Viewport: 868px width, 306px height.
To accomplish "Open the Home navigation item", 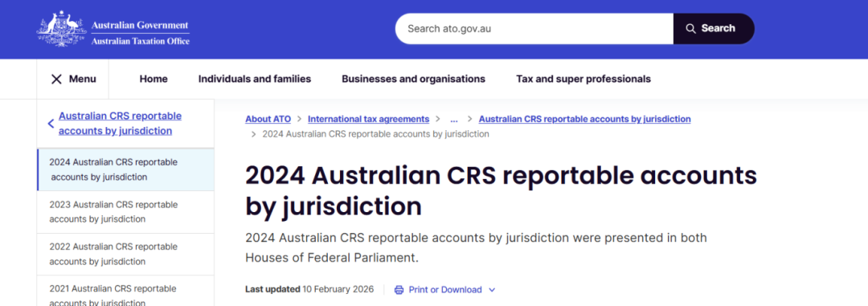I will pos(154,80).
